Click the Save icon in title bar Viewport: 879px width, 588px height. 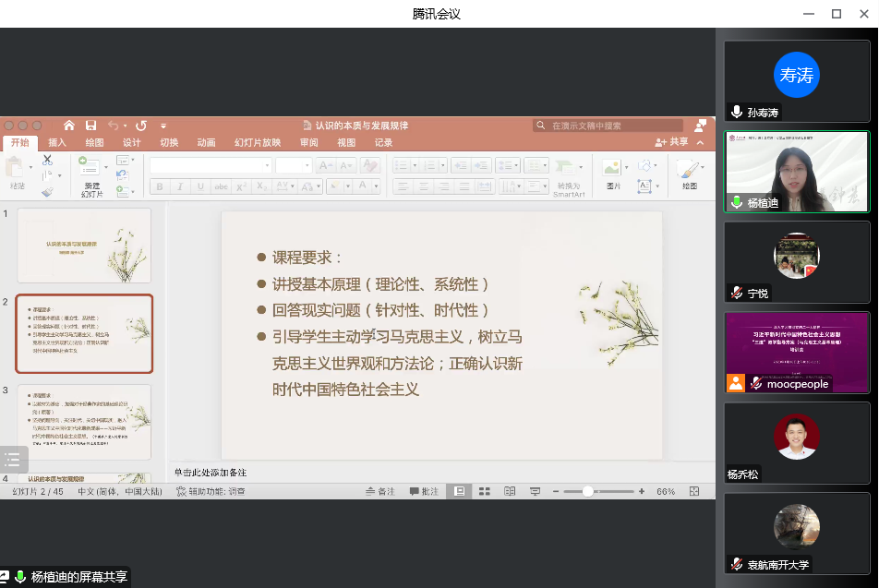point(90,126)
